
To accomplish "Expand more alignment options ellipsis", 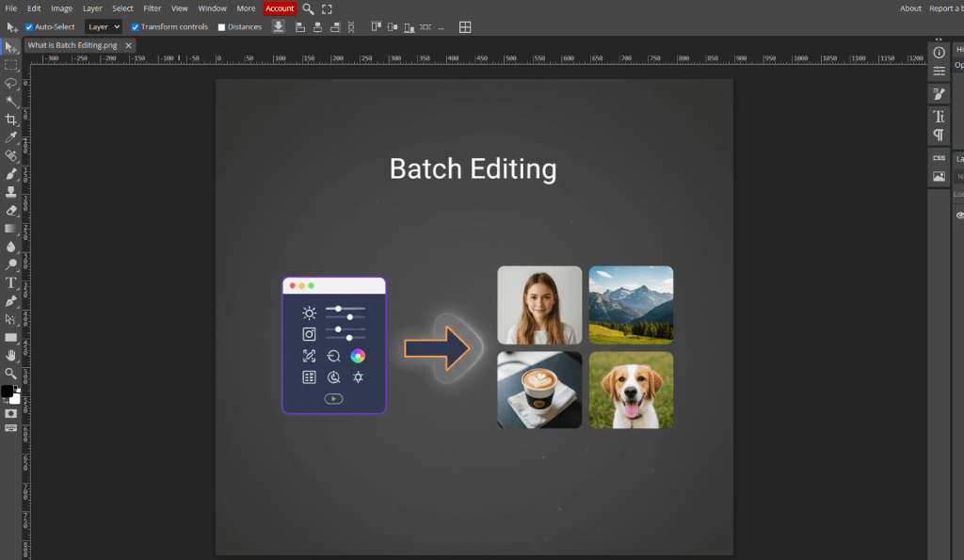I will [x=441, y=27].
